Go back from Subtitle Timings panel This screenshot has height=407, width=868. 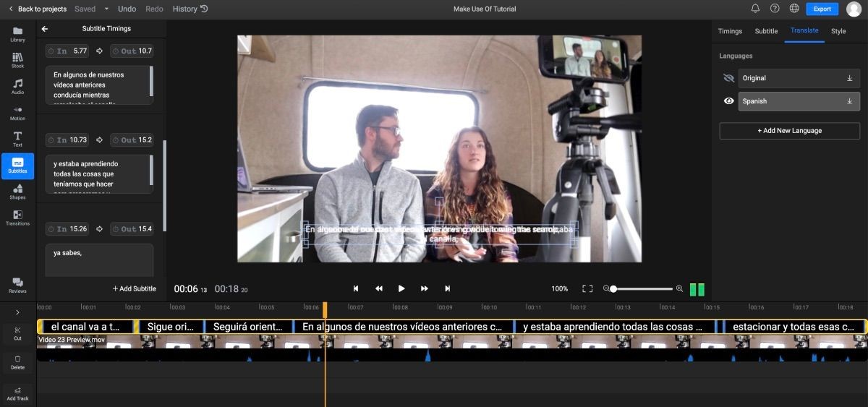(x=45, y=29)
